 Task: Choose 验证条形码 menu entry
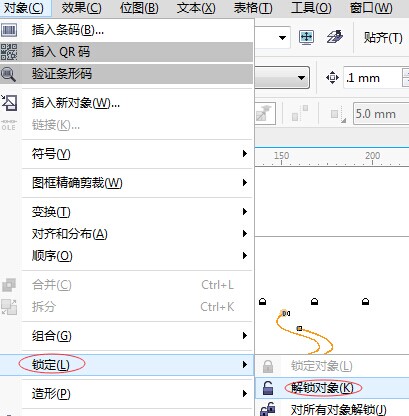(127, 74)
